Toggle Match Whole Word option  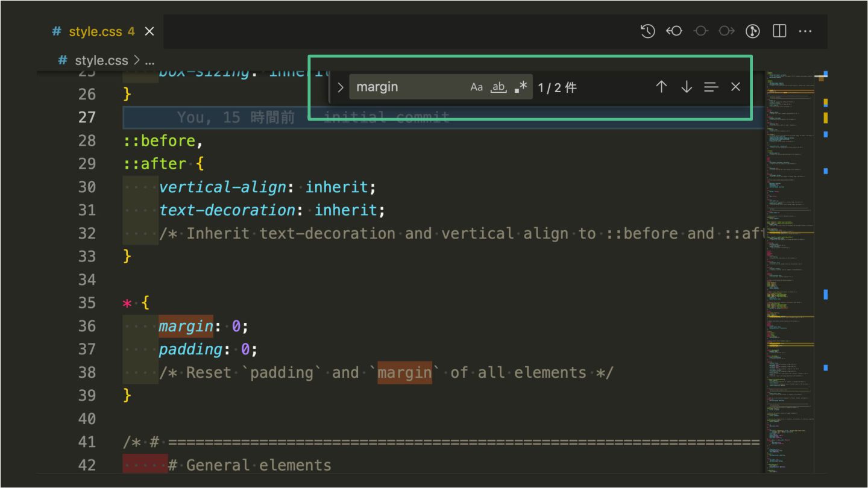pyautogui.click(x=498, y=87)
